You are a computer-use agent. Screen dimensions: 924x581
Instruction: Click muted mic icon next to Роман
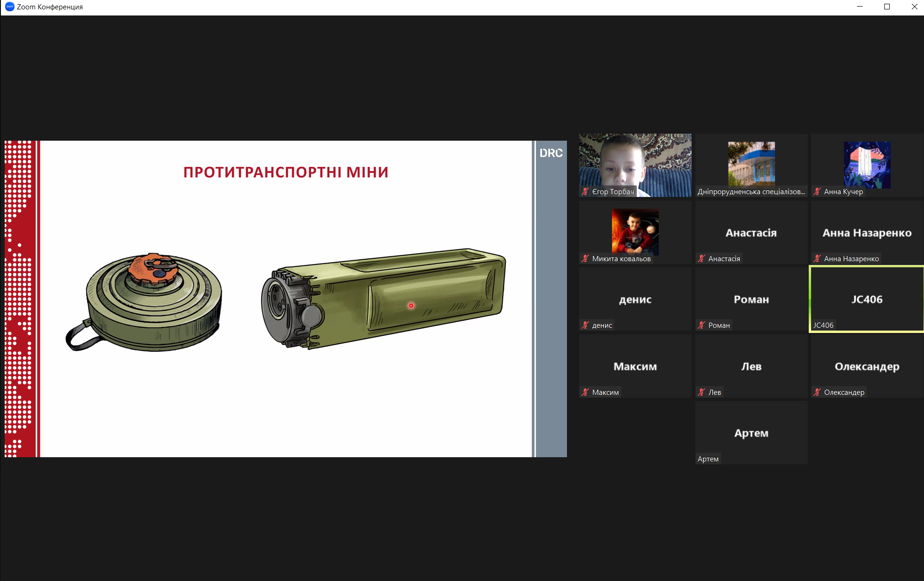point(701,325)
